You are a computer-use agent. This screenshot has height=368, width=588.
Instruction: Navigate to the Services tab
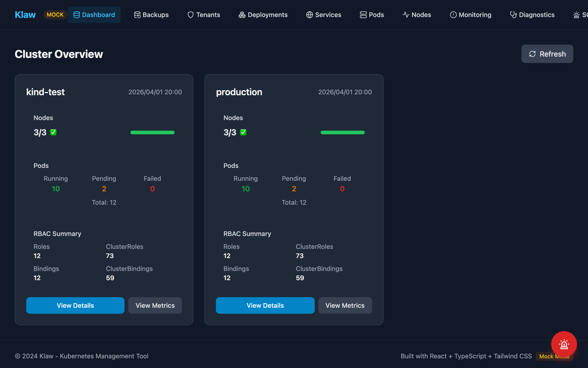click(323, 15)
